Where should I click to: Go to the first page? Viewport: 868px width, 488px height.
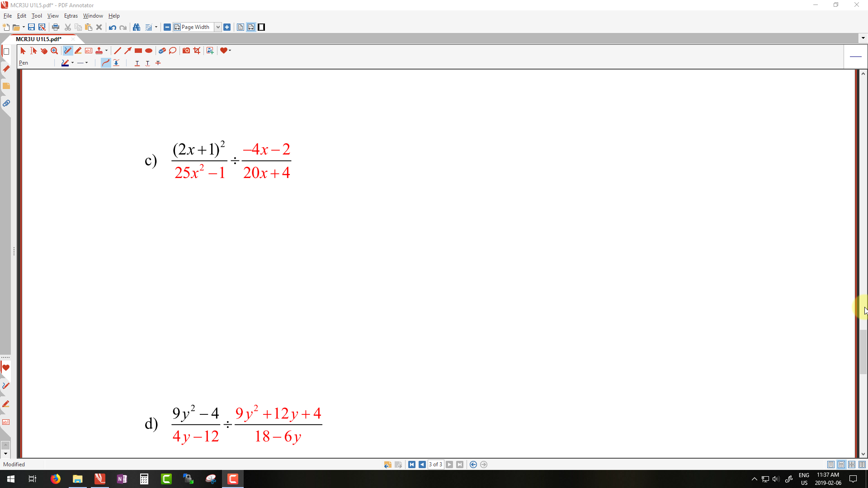[412, 465]
